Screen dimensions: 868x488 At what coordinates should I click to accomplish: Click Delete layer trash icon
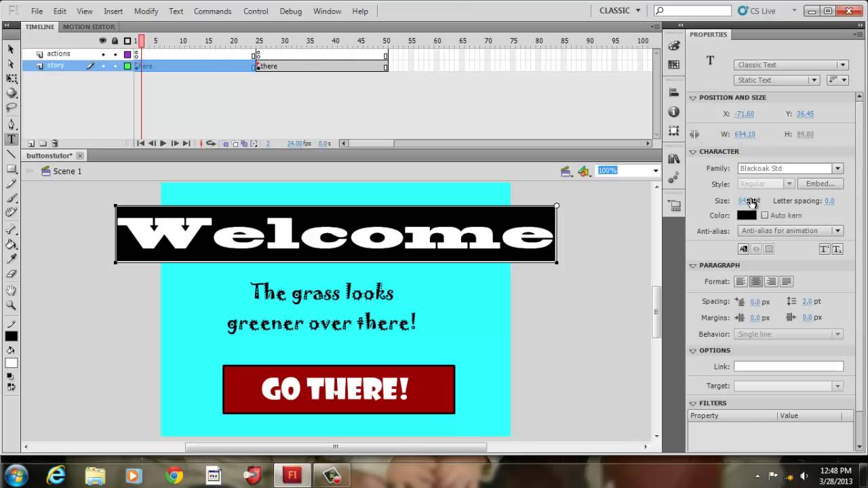(55, 144)
